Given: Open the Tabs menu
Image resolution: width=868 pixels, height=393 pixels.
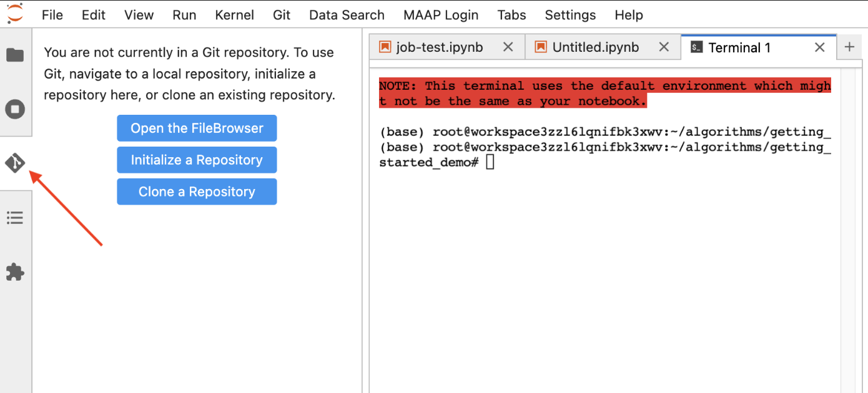Looking at the screenshot, I should pyautogui.click(x=511, y=15).
